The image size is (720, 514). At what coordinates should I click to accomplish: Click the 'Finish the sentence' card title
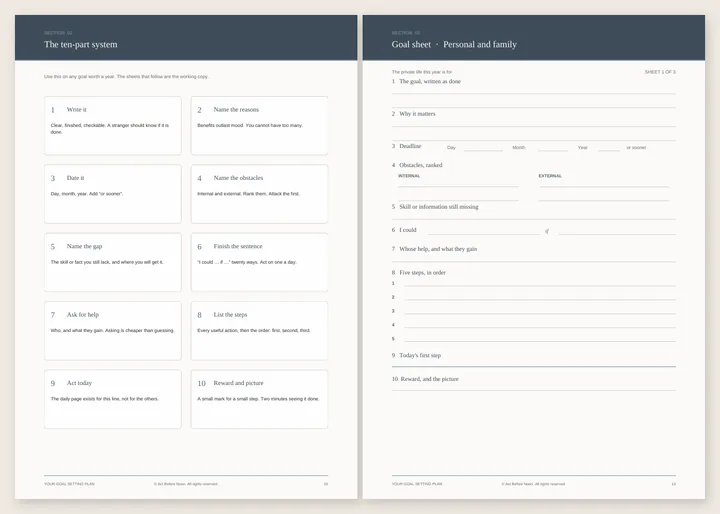point(238,246)
